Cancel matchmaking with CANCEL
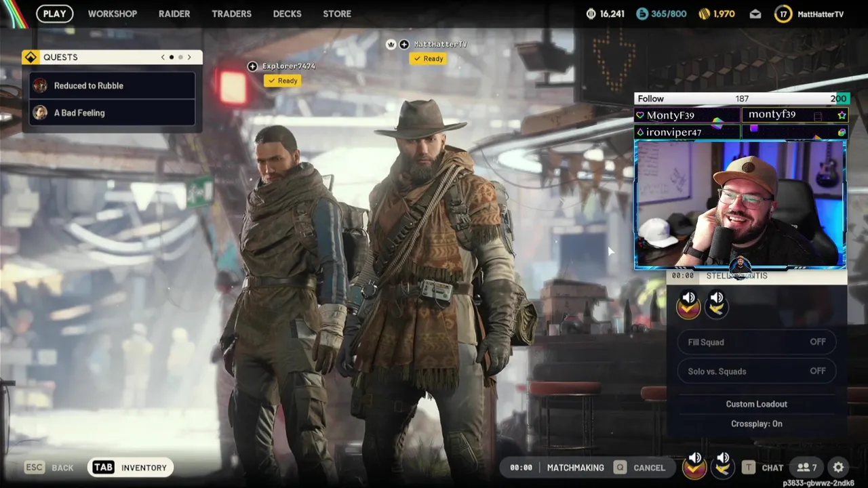868x488 pixels. coord(649,468)
